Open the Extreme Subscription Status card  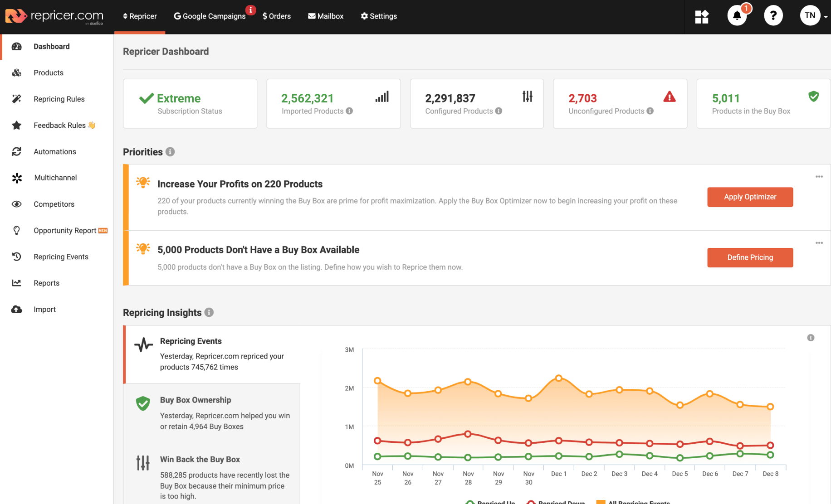(190, 104)
